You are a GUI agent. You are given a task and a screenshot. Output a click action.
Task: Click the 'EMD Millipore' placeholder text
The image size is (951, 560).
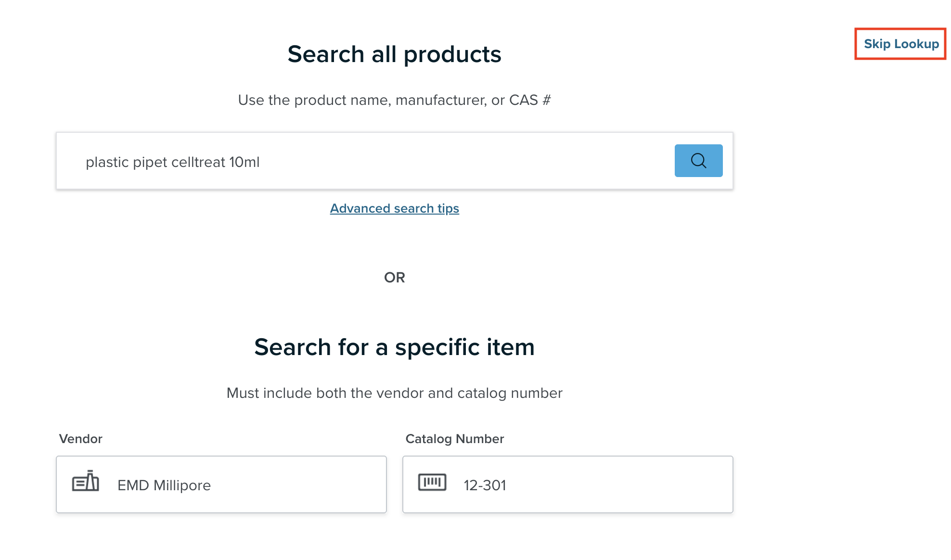point(164,485)
